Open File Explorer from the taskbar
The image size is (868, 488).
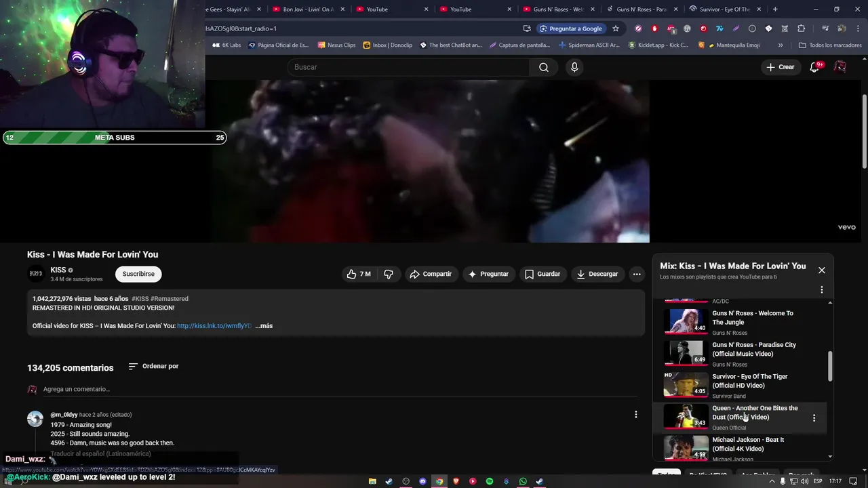pos(372,481)
